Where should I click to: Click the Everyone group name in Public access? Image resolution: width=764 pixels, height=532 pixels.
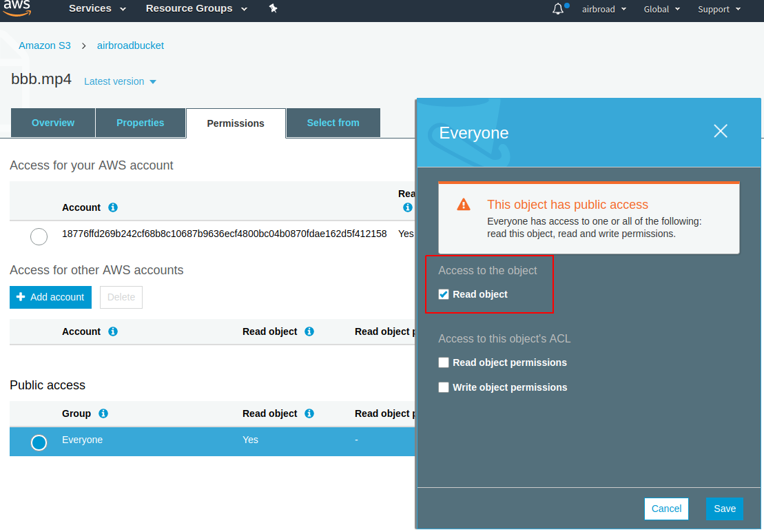[83, 440]
